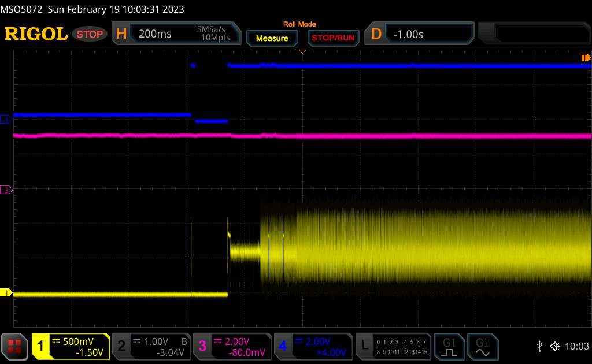Screen dimensions: 592x364
Task: Click the trigger position triangle at top
Action: 302,51
